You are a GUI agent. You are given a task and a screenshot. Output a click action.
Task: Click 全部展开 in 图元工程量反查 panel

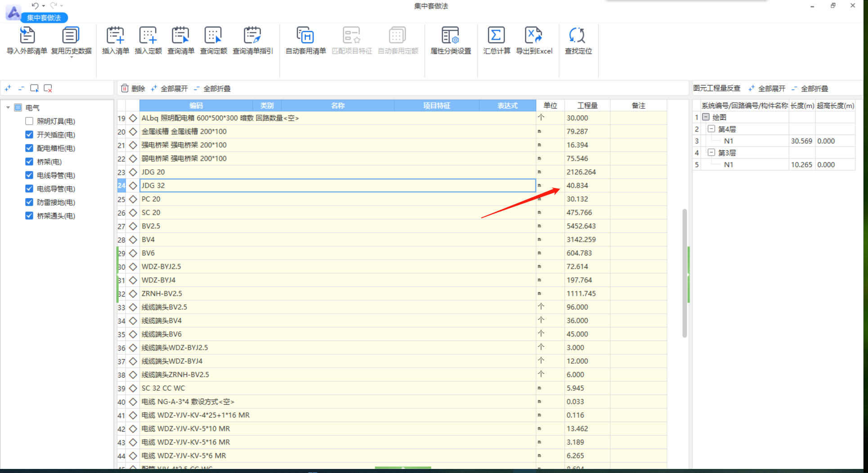click(767, 88)
